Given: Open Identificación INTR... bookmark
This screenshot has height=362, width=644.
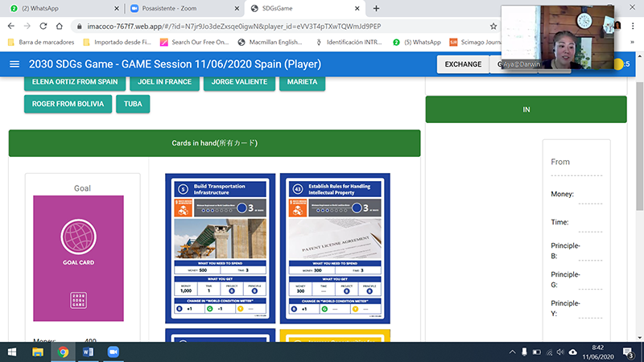Looking at the screenshot, I should (349, 43).
